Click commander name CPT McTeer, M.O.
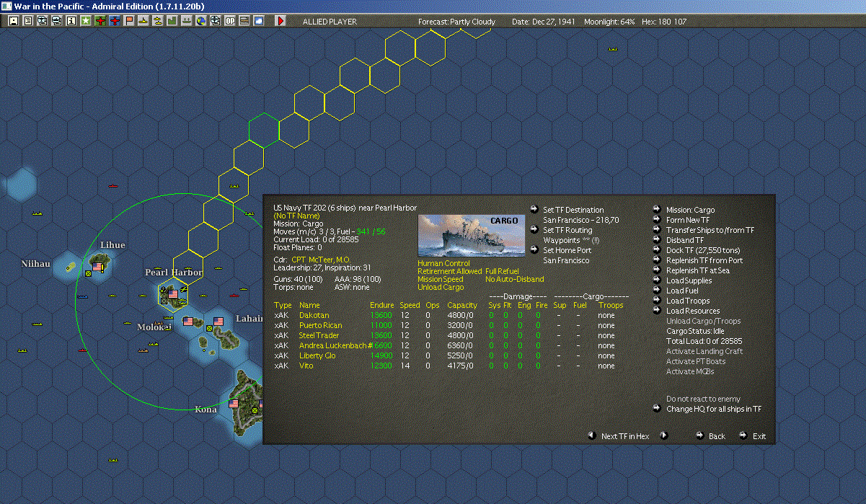Image resolution: width=866 pixels, height=504 pixels. 320,259
